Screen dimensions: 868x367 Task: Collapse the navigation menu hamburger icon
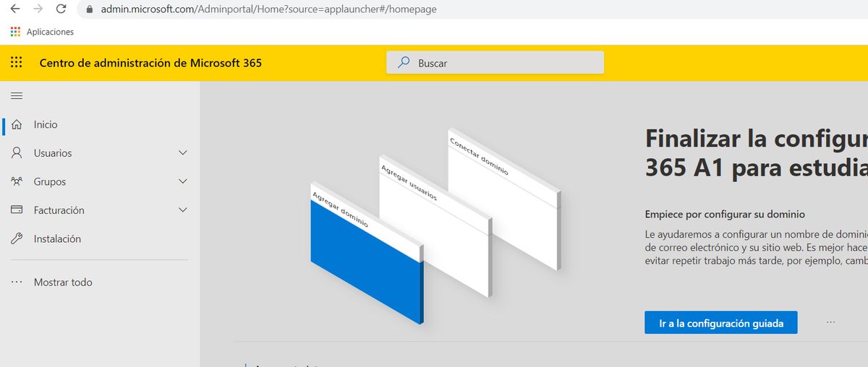[x=17, y=95]
